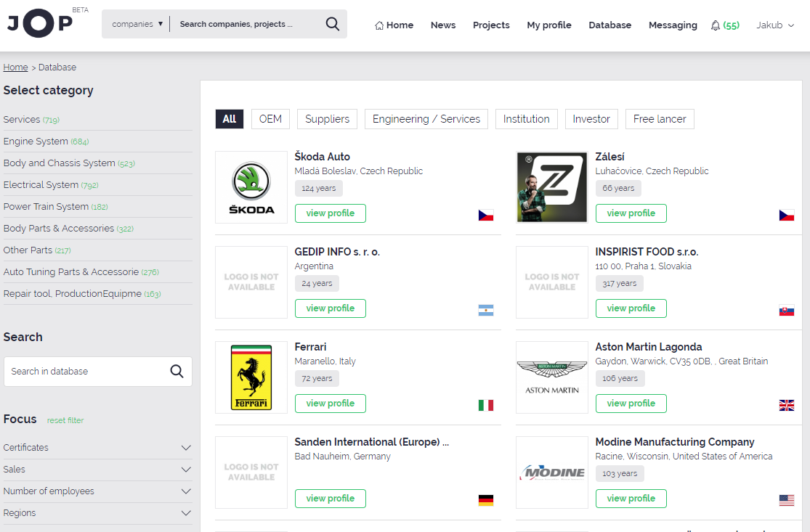
Task: View profile of Škoda Auto
Action: click(x=330, y=213)
